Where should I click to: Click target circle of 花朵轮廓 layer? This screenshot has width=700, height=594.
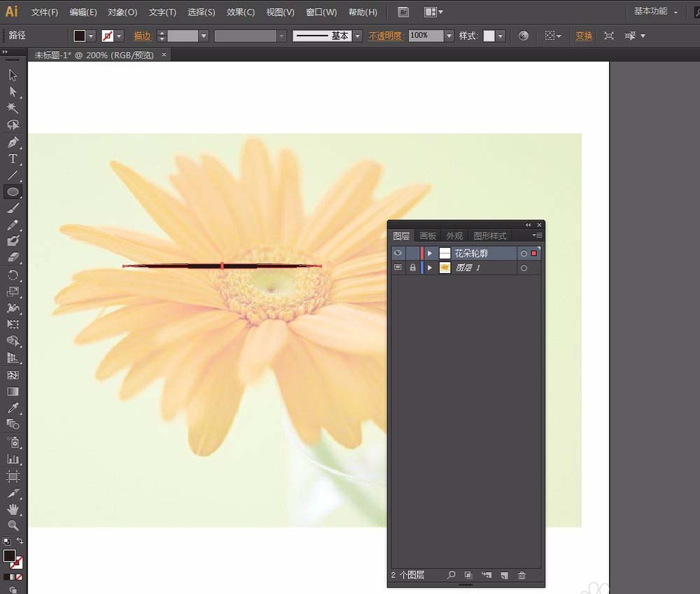[524, 254]
